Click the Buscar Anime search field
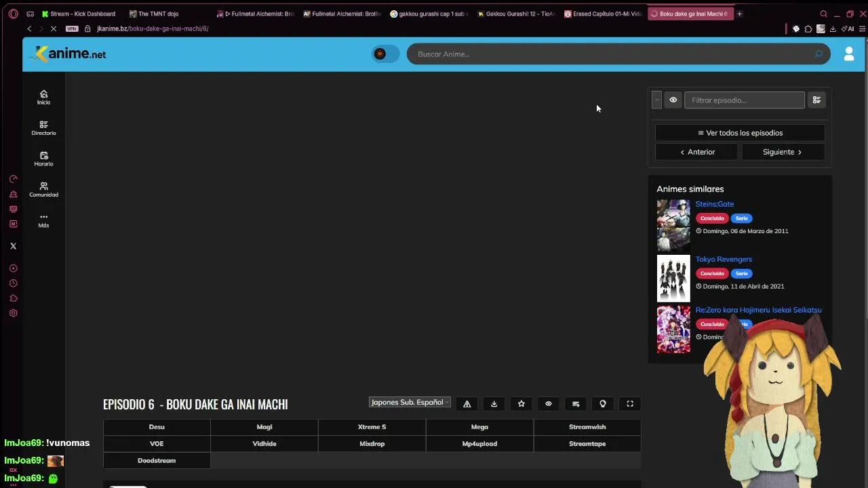This screenshot has height=488, width=868. (618, 54)
